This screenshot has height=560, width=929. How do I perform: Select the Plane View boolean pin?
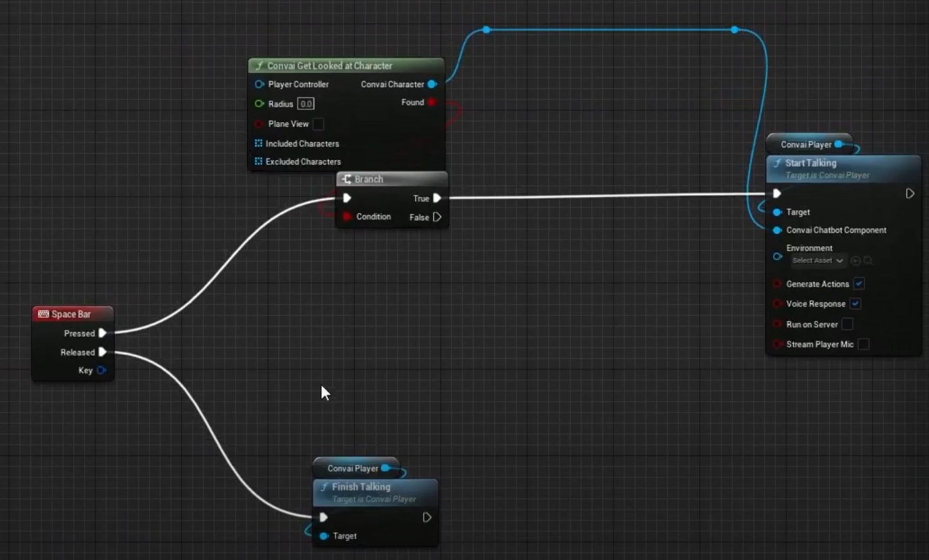point(259,124)
